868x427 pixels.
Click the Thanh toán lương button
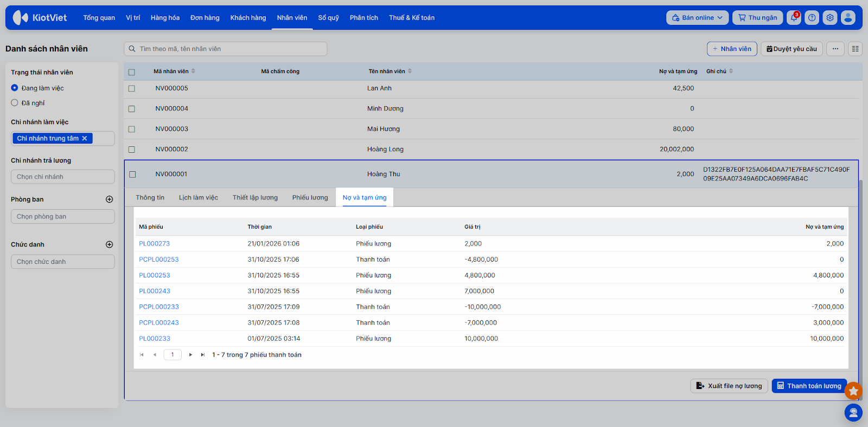pos(809,386)
